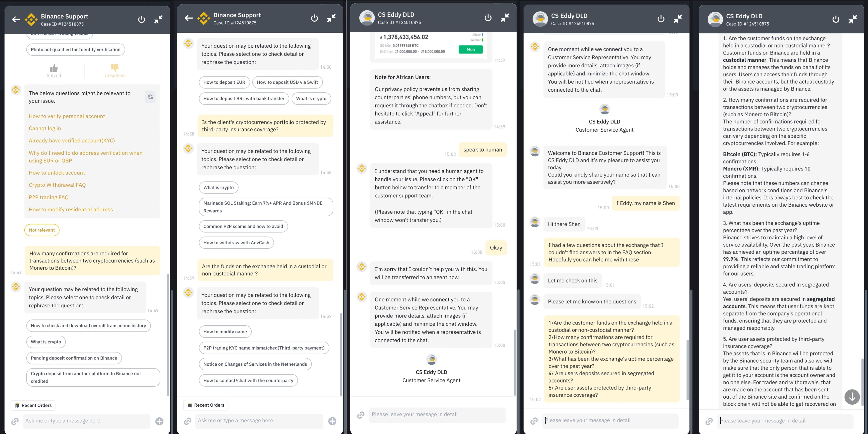Click attachment icon in fourth panel

point(534,421)
